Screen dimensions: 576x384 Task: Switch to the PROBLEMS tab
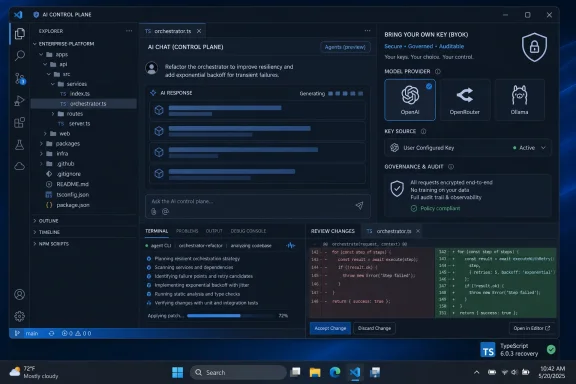pyautogui.click(x=187, y=231)
